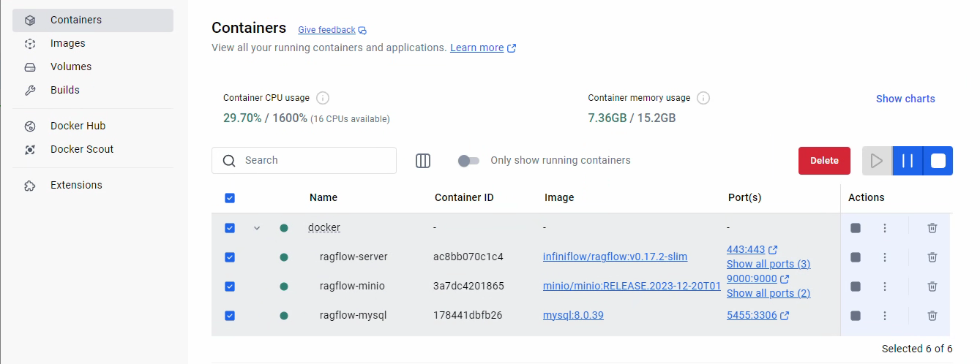The image size is (980, 364).
Task: Stop the ragflow-server container
Action: pos(856,257)
